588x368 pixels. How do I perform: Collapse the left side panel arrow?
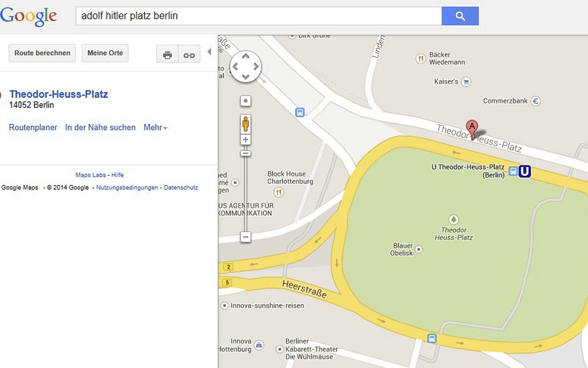209,52
